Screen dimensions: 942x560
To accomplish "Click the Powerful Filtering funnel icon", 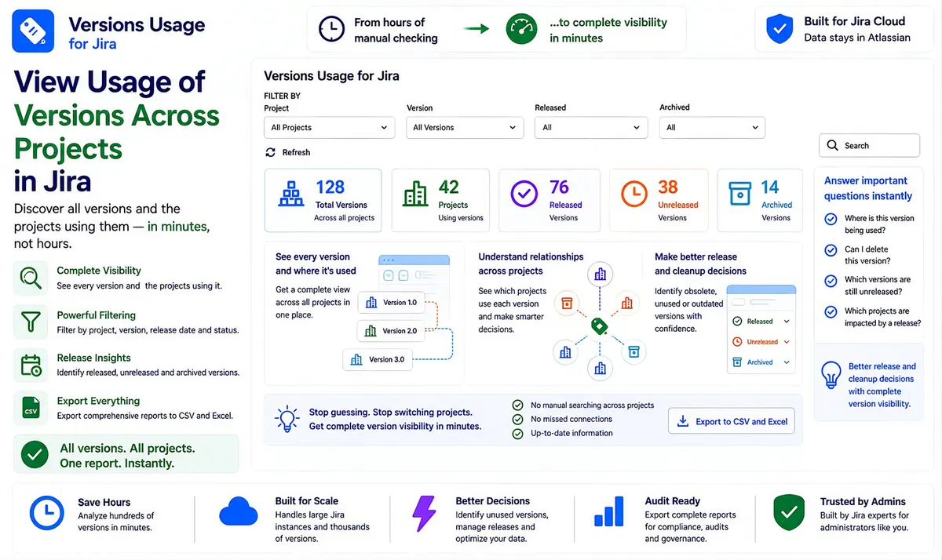I will (x=31, y=322).
